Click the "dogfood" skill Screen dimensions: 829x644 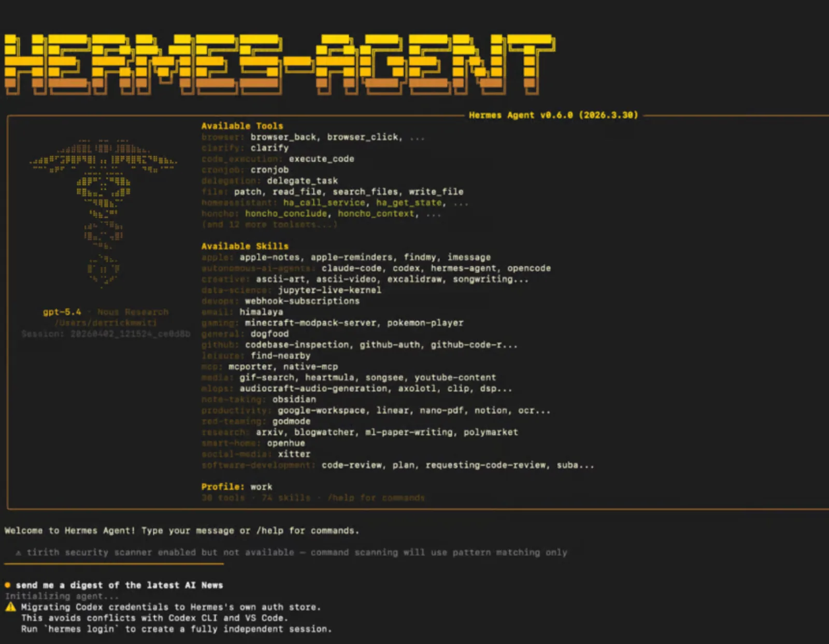[x=269, y=334]
